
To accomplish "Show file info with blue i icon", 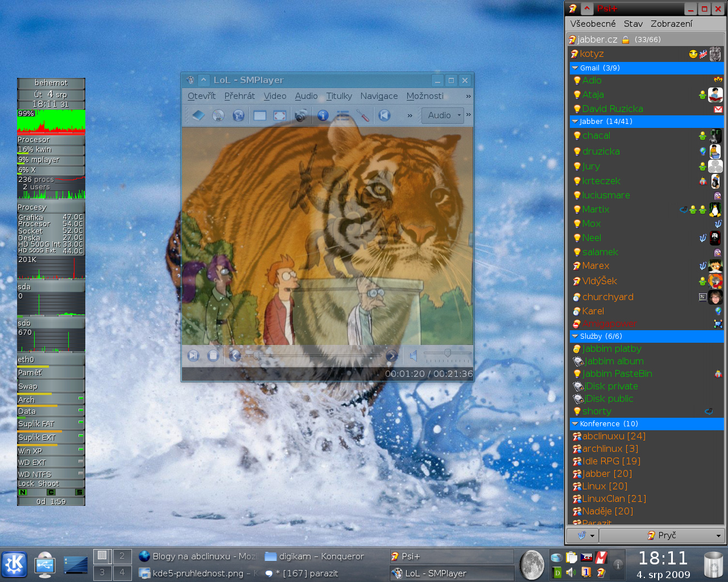I will pyautogui.click(x=322, y=115).
